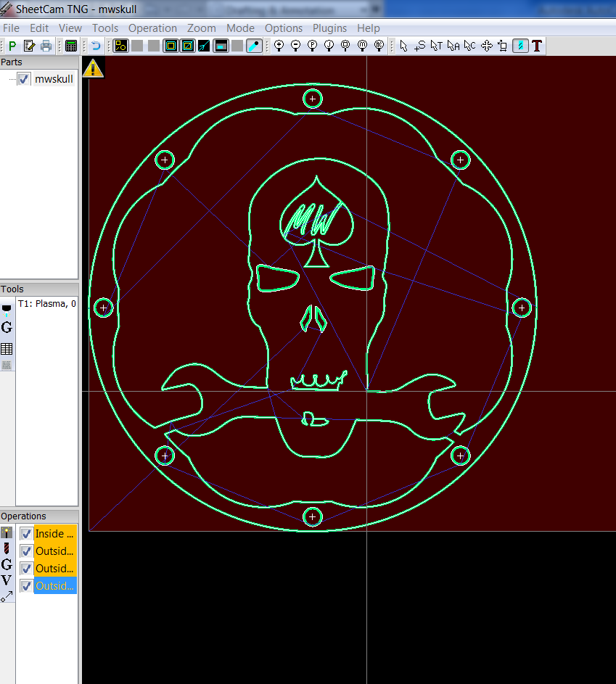Toggle the Inside operation checkbox
The height and width of the screenshot is (684, 616).
tap(26, 534)
